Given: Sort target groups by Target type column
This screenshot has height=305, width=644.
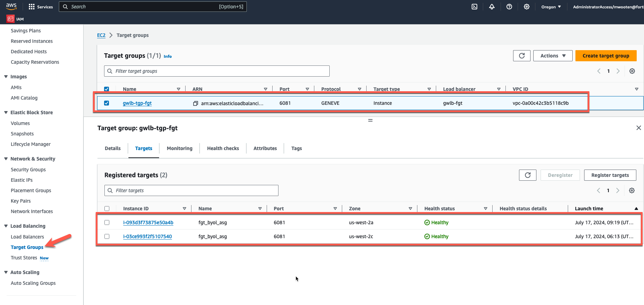Looking at the screenshot, I should pyautogui.click(x=429, y=89).
